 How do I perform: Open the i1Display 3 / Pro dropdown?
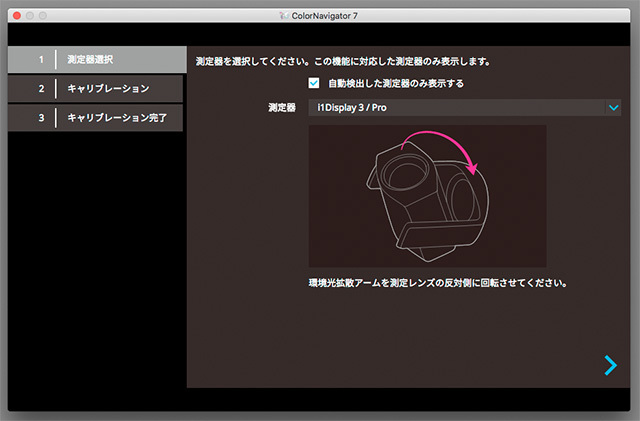click(x=464, y=108)
